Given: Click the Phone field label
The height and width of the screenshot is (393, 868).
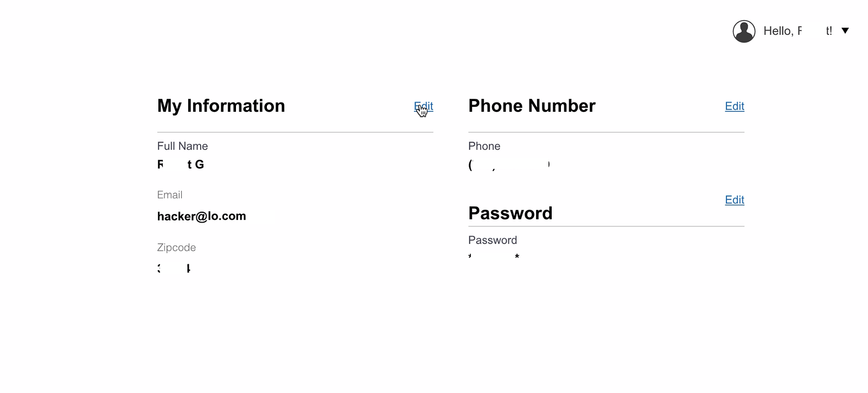Looking at the screenshot, I should [484, 146].
